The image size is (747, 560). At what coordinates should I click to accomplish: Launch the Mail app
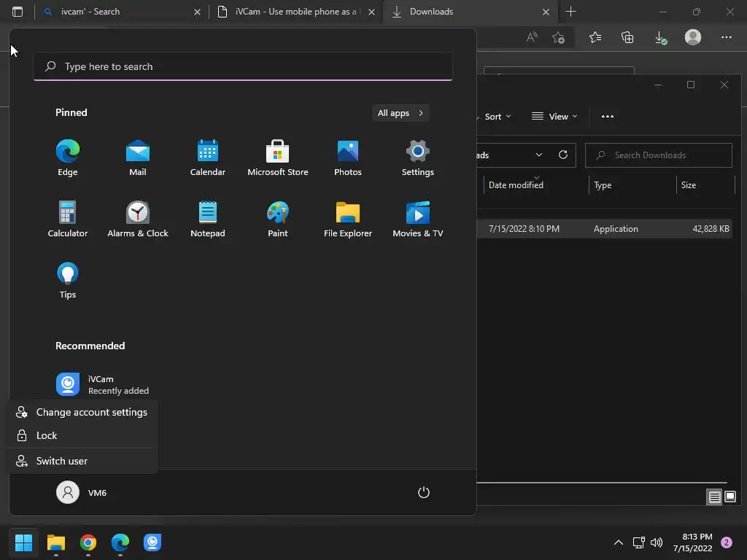click(x=138, y=158)
